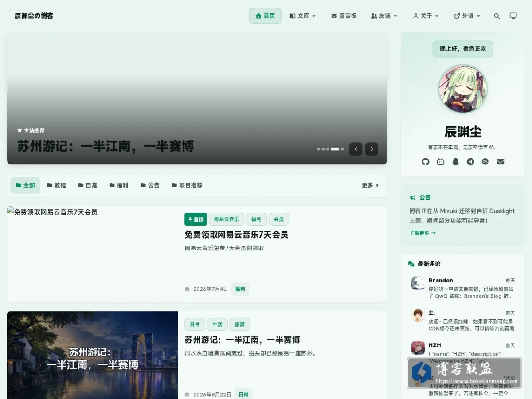Image resolution: width=532 pixels, height=399 pixels.
Task: Click the 辰渊尘 author name
Action: [463, 132]
